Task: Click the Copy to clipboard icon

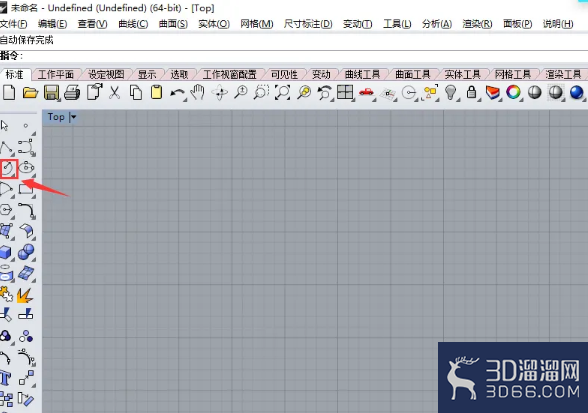Action: [135, 92]
